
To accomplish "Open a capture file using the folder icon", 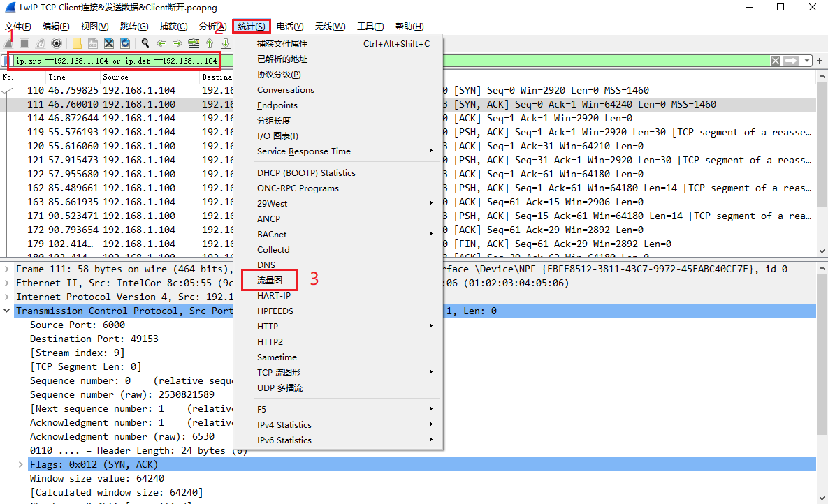I will (78, 43).
